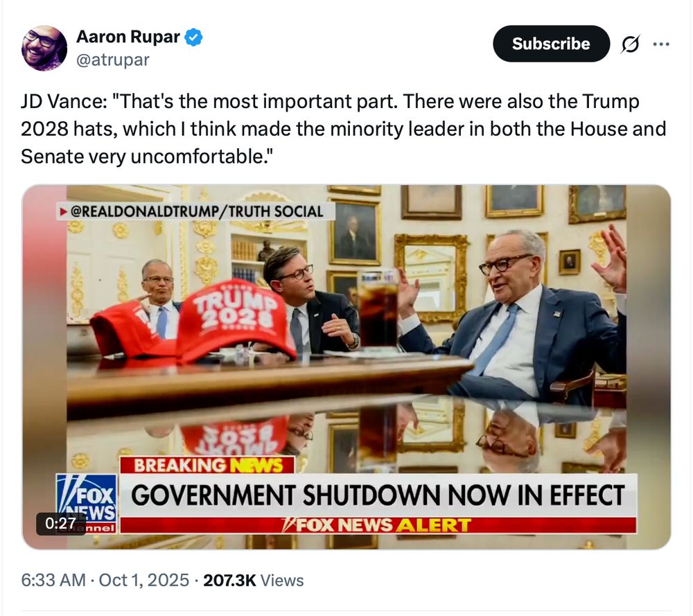Screen dimensions: 693x616
Task: Open the three-dot more options menu
Action: [x=661, y=44]
